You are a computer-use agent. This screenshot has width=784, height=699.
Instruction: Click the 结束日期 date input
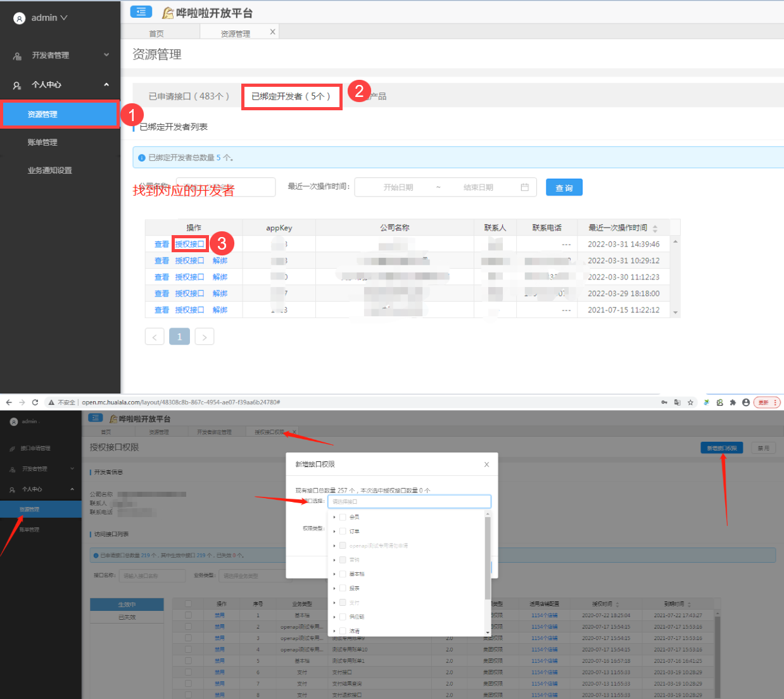click(x=478, y=188)
